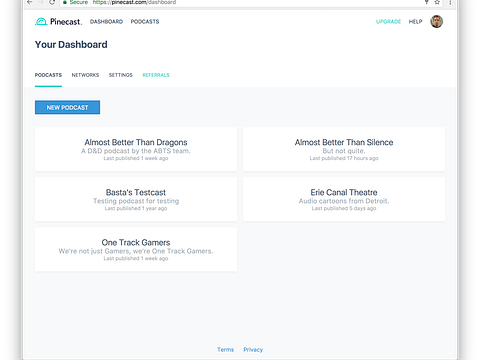480x360 pixels.
Task: Click the Terms footer link
Action: 226,349
